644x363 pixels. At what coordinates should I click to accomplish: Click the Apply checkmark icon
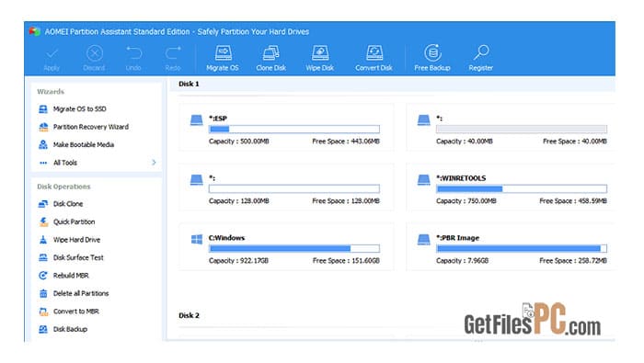coord(52,53)
